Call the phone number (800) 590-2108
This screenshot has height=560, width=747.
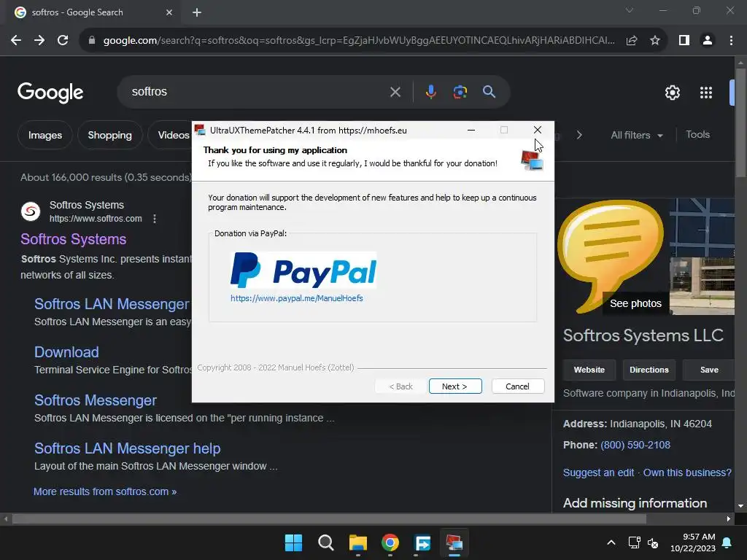click(635, 445)
